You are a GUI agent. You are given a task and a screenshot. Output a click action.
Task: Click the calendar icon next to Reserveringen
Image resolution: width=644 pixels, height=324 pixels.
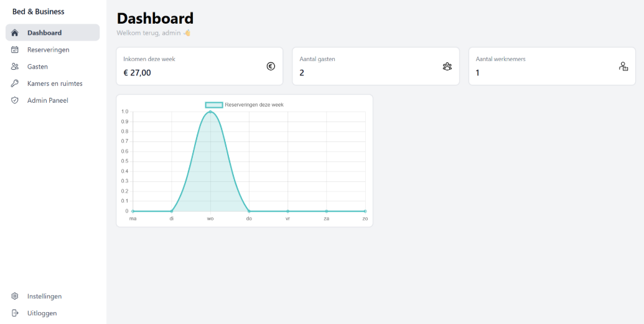pos(15,50)
